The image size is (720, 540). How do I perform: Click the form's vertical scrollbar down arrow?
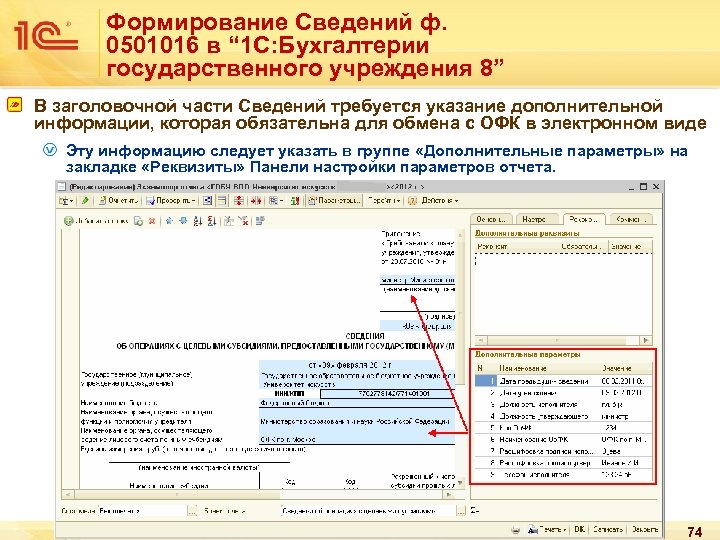pos(460,482)
